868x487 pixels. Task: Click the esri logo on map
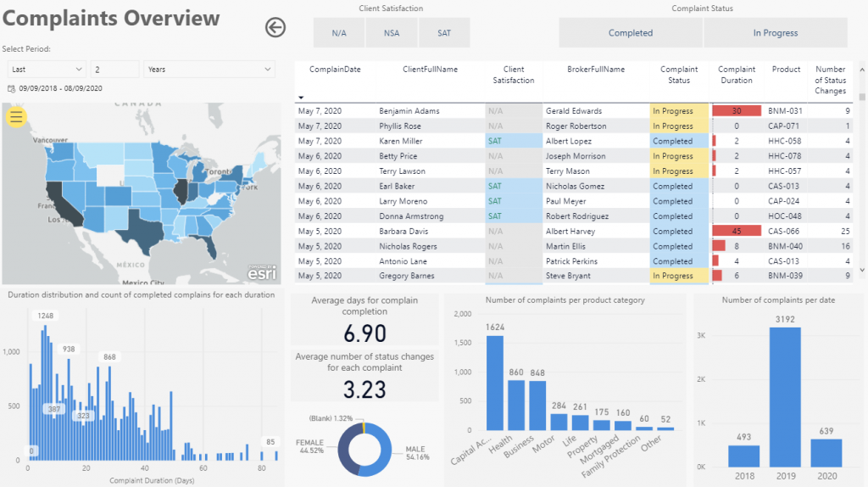(261, 271)
